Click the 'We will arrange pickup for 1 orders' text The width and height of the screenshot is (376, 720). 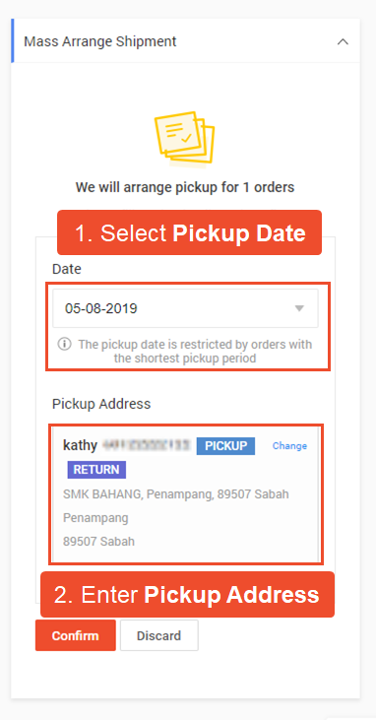coord(185,187)
